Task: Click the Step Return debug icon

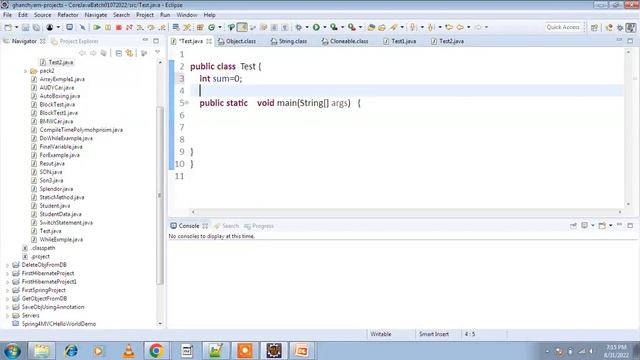Action: (162, 27)
